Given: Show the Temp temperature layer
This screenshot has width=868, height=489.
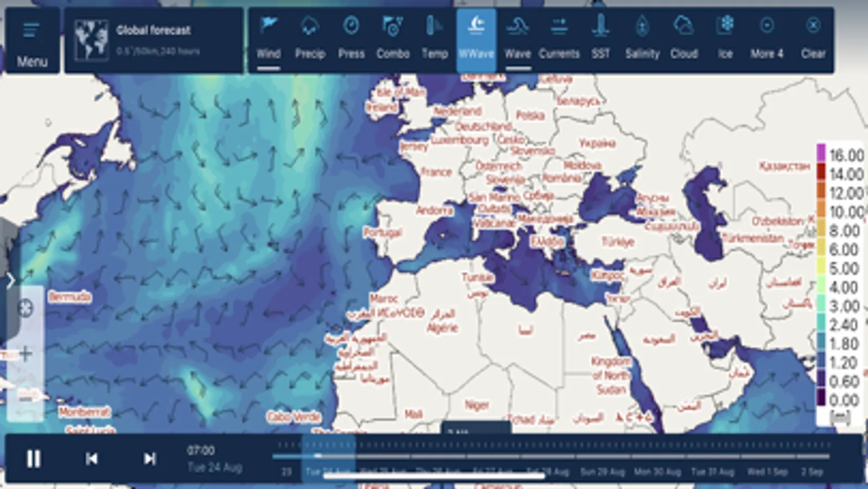Looking at the screenshot, I should click(x=435, y=41).
